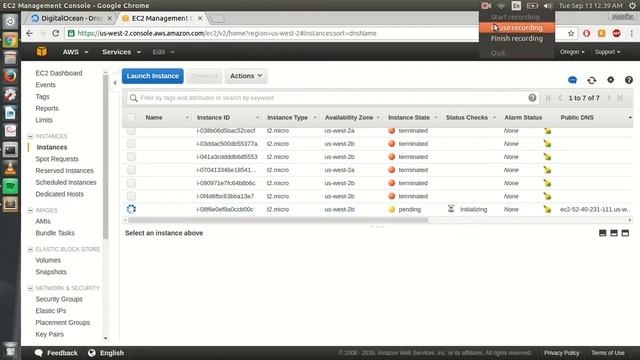Open Privacy Policy link

[561, 353]
